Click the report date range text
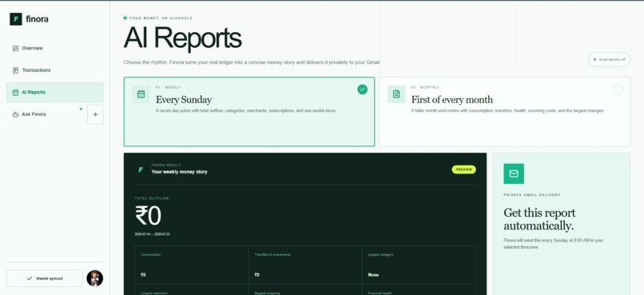 click(x=153, y=234)
